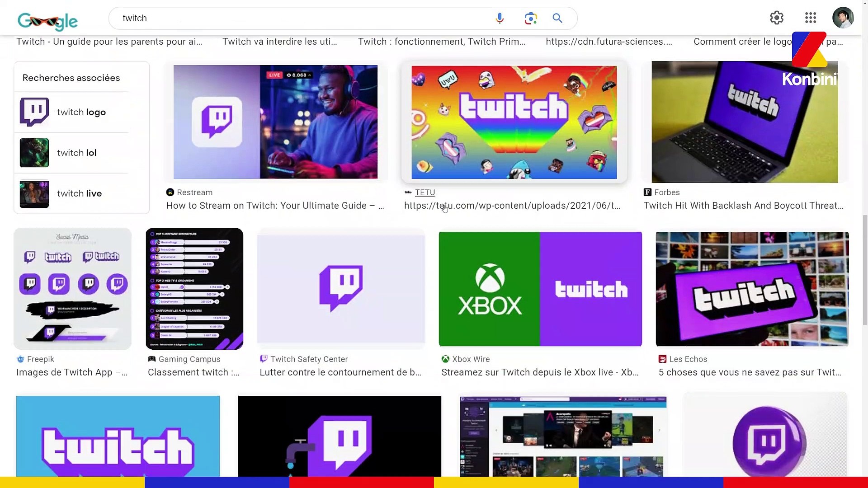Open twitch lol related search thumbnail
868x488 pixels.
[x=34, y=153]
